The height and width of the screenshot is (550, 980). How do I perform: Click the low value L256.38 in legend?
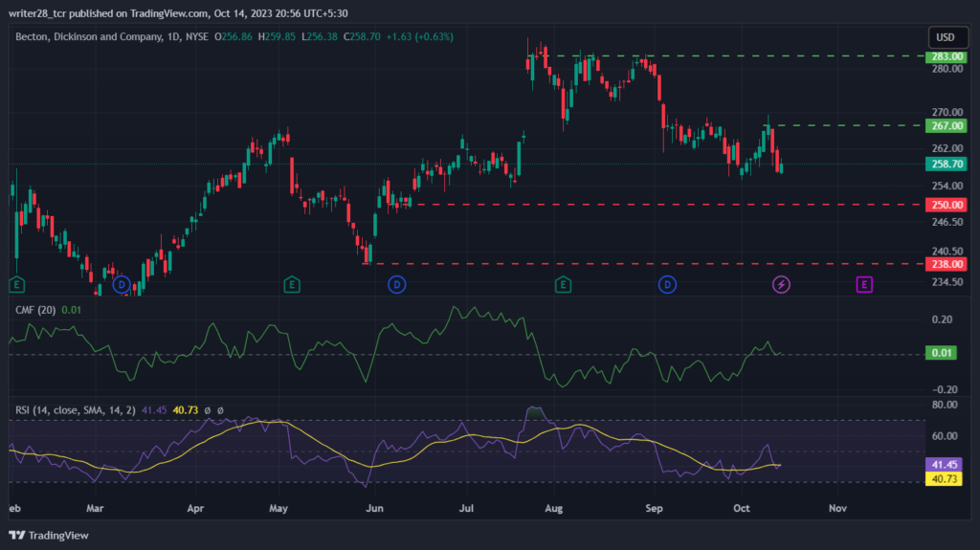pyautogui.click(x=320, y=37)
